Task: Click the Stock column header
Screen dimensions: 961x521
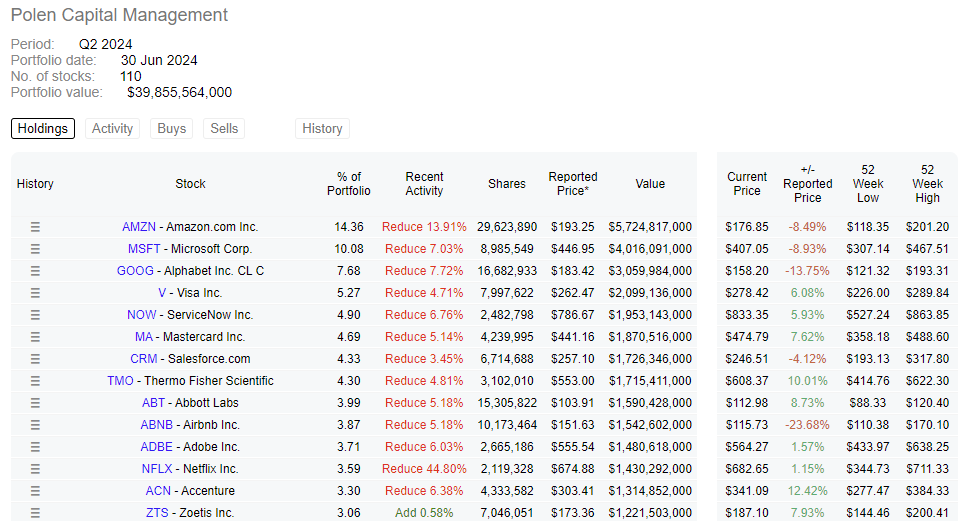Action: [191, 184]
